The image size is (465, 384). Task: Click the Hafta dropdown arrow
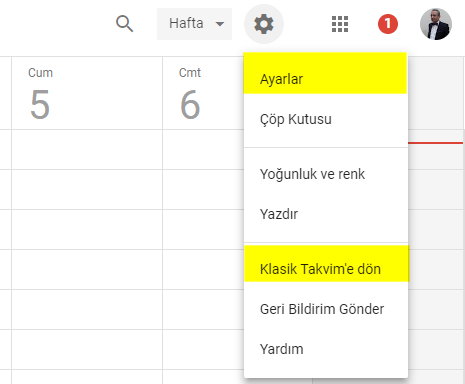[x=220, y=24]
